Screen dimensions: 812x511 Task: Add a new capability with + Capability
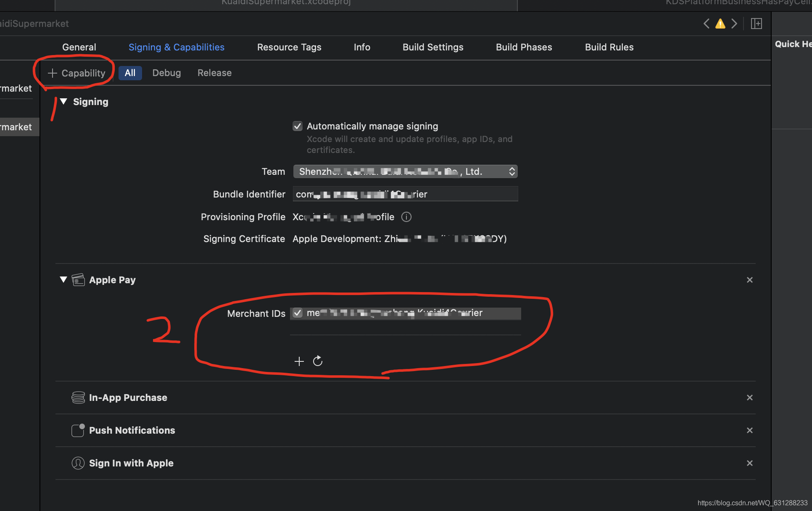[x=77, y=73]
